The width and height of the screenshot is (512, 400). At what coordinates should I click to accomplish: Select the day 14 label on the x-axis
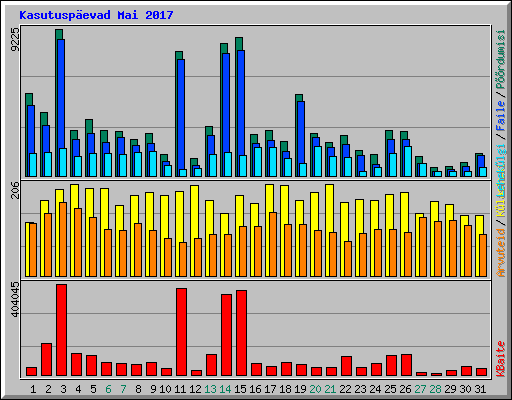[225, 389]
